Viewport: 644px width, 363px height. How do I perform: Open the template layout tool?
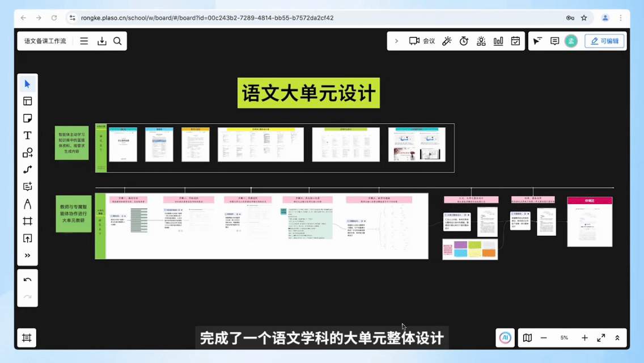28,101
